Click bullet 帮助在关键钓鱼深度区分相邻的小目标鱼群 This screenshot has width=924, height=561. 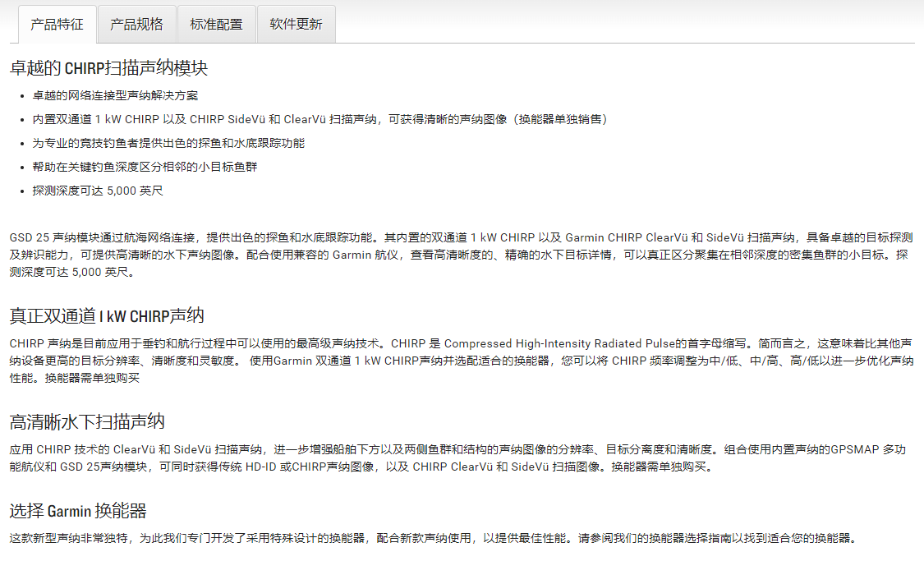click(x=145, y=167)
